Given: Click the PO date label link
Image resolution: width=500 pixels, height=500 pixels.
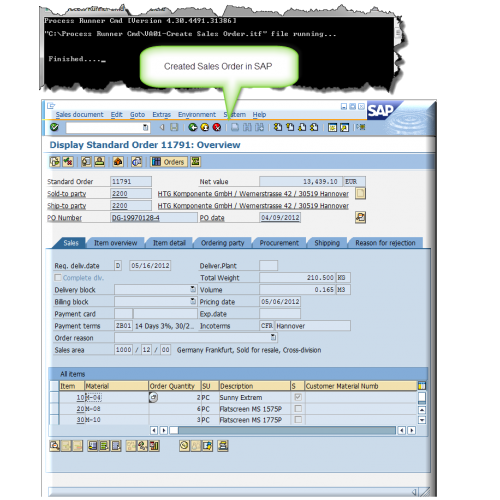Looking at the screenshot, I should pos(212,218).
